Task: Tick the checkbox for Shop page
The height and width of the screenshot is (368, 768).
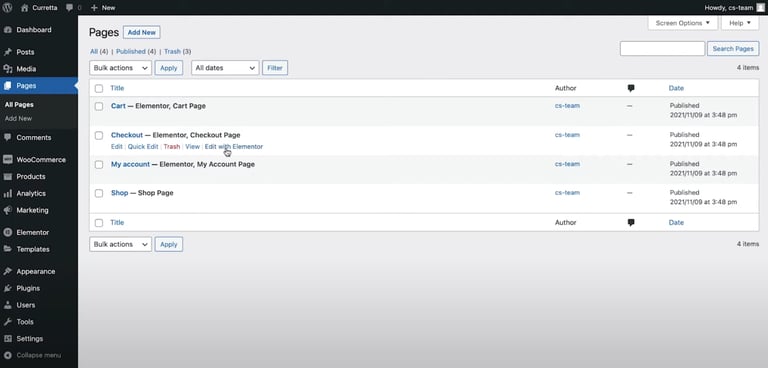Action: pos(99,194)
